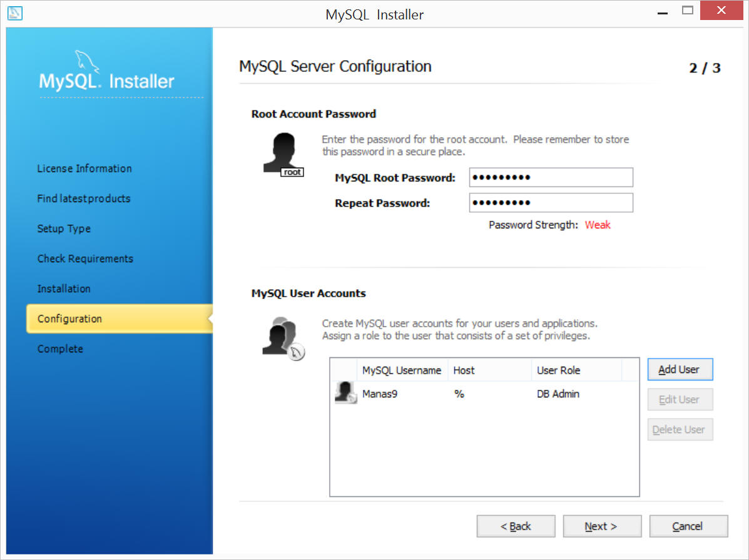Image resolution: width=749 pixels, height=560 pixels.
Task: Go to previous page with Back button
Action: pyautogui.click(x=516, y=526)
